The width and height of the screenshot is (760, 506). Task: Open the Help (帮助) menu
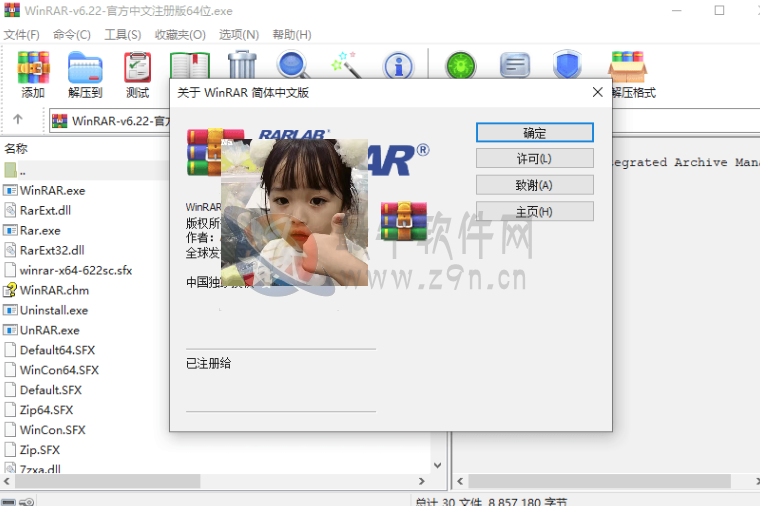(292, 34)
